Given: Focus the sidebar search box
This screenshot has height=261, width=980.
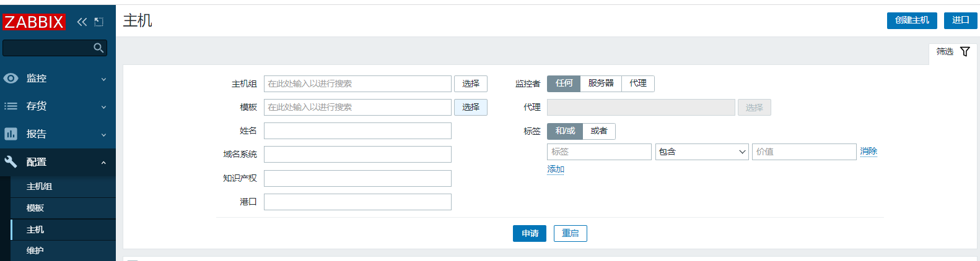Looking at the screenshot, I should (55, 48).
